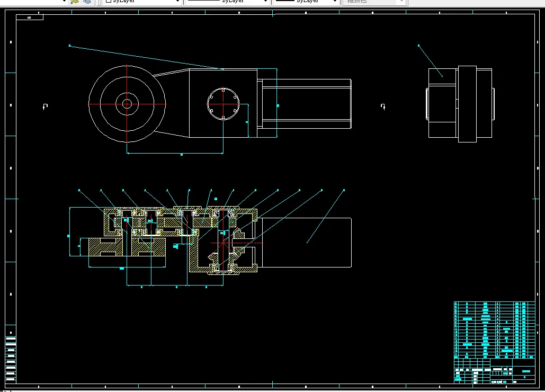Select the title block at bottom right
This screenshot has height=392, width=545.
pos(494,371)
